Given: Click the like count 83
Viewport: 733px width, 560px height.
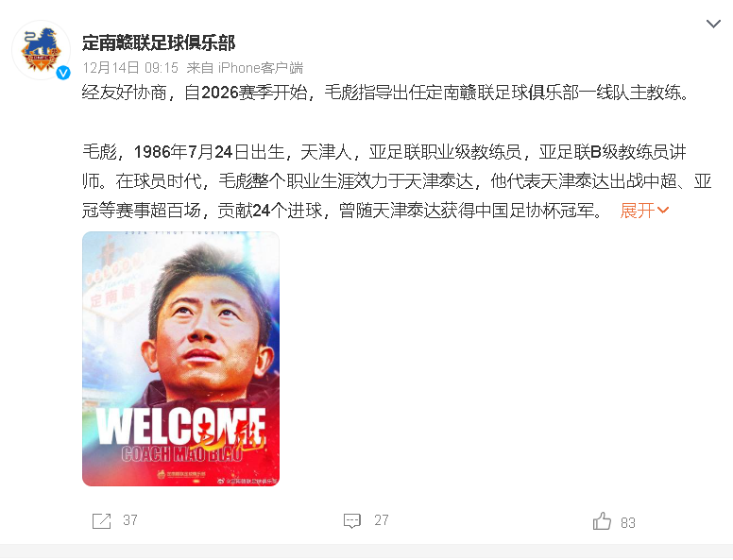Looking at the screenshot, I should pos(628,522).
